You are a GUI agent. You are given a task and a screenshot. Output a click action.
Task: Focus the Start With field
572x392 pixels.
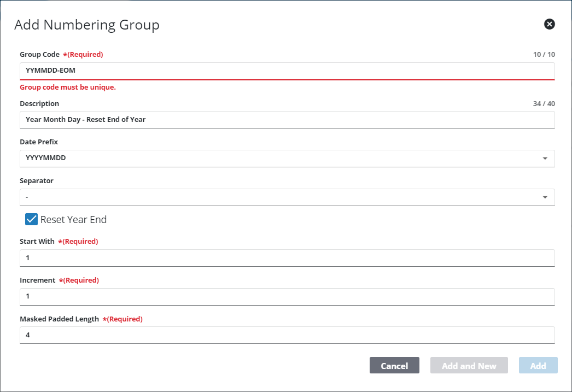pos(287,258)
